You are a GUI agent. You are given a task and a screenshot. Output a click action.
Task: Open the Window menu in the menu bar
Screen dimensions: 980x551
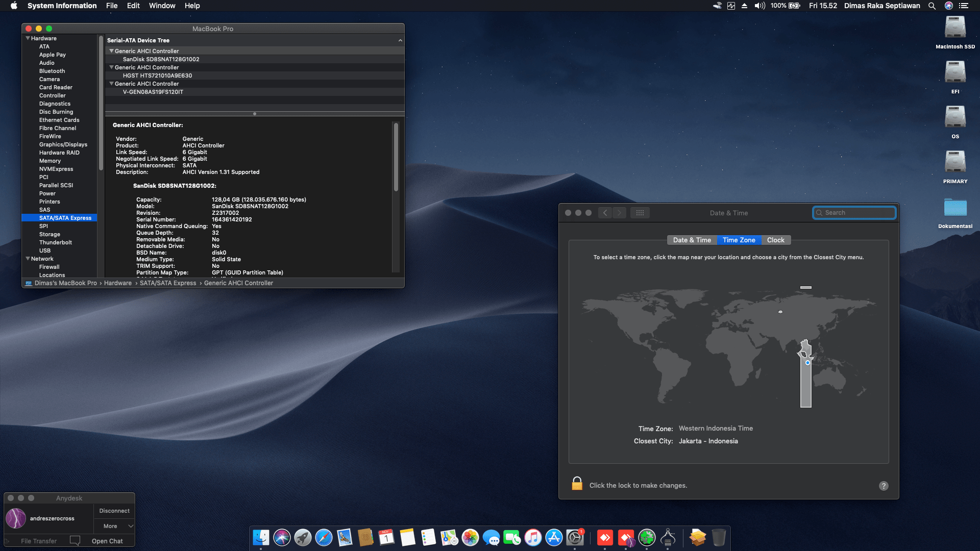tap(162, 6)
